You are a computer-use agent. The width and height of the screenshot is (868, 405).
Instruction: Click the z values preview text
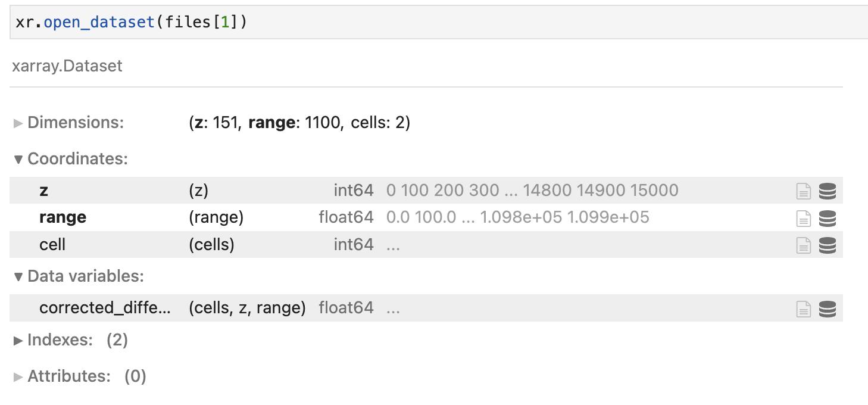click(532, 191)
